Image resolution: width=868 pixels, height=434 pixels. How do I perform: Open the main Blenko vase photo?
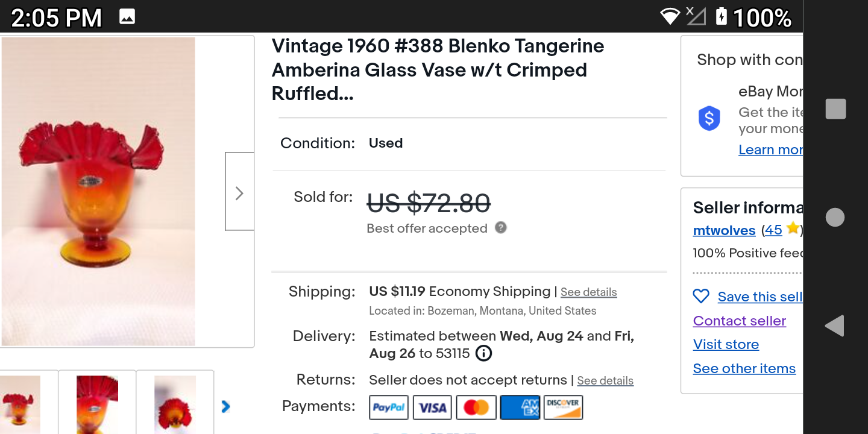98,192
